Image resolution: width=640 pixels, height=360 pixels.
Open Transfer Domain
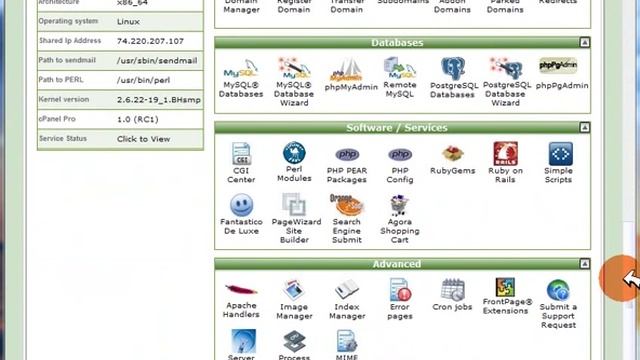click(347, 7)
